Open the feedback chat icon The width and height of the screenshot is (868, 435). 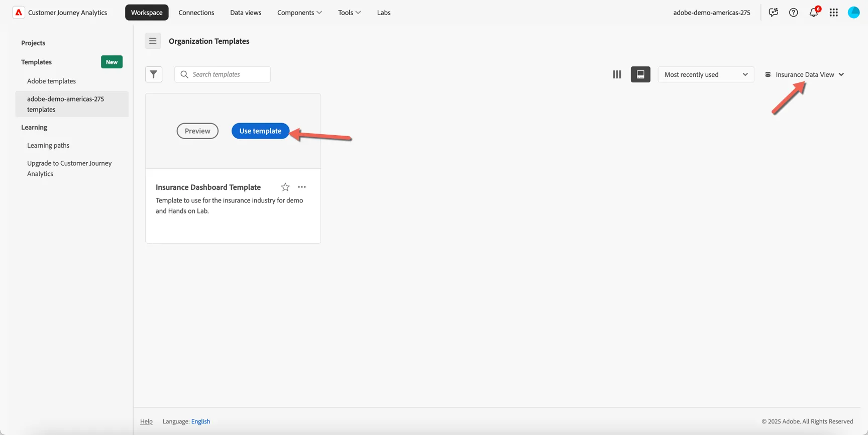773,13
